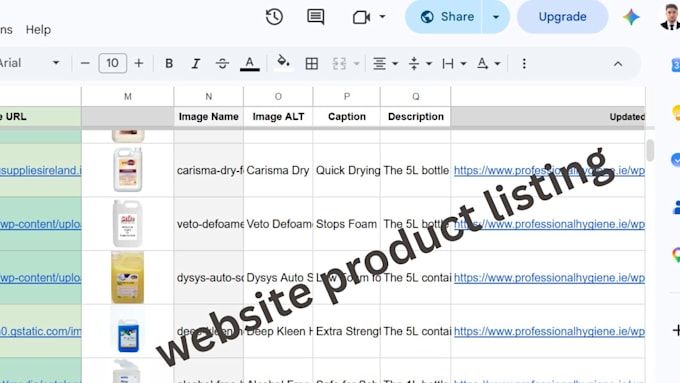This screenshot has width=680, height=383.
Task: Click the Upgrade button
Action: pos(562,17)
